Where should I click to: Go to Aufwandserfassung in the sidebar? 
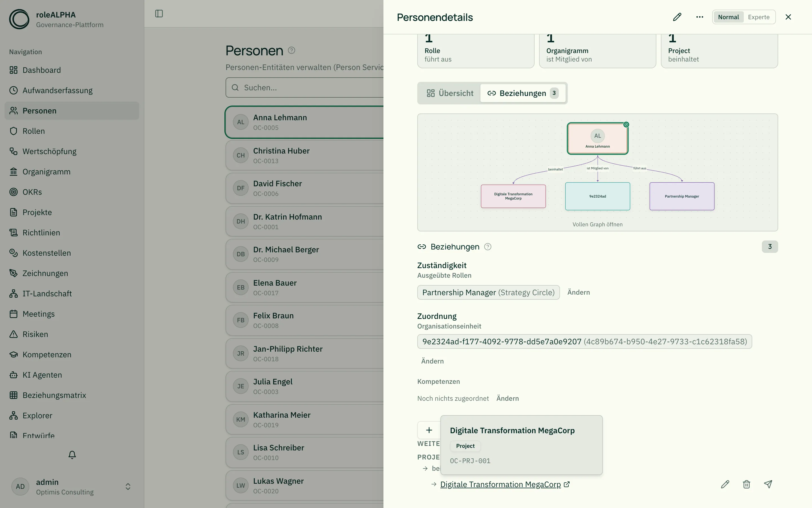tap(72, 91)
